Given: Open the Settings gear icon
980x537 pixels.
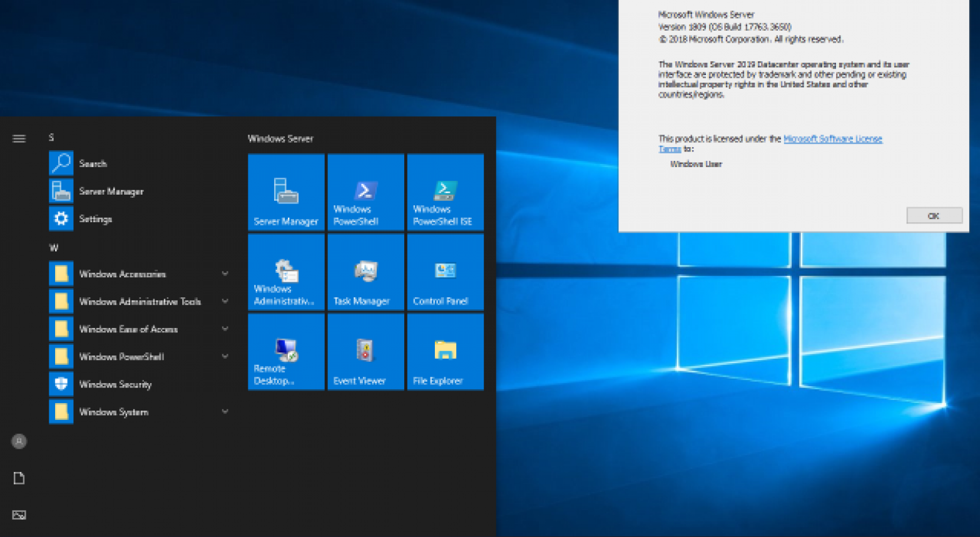Looking at the screenshot, I should 61,218.
